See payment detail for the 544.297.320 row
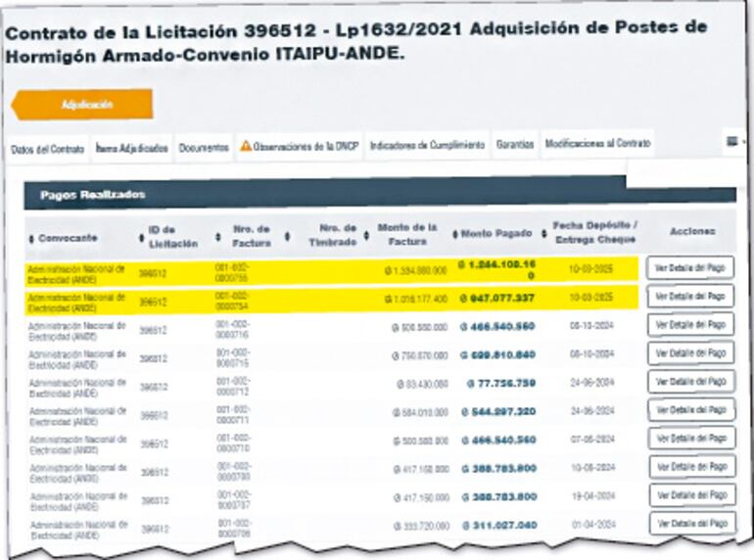The height and width of the screenshot is (560, 754). pos(691,409)
